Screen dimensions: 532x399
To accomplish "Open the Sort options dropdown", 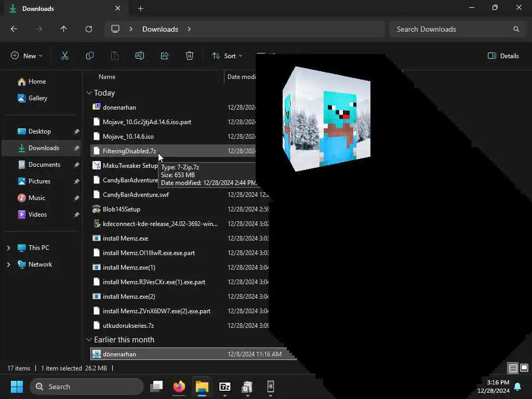I will [228, 56].
